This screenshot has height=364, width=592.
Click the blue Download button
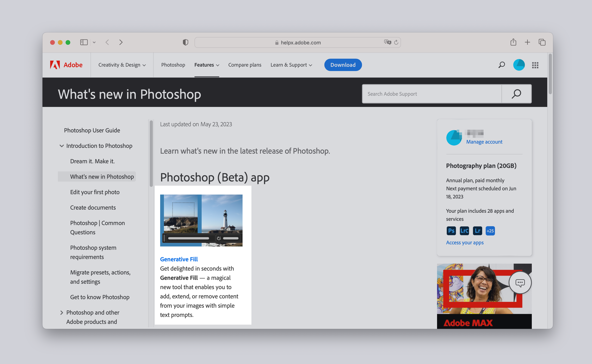click(x=343, y=65)
